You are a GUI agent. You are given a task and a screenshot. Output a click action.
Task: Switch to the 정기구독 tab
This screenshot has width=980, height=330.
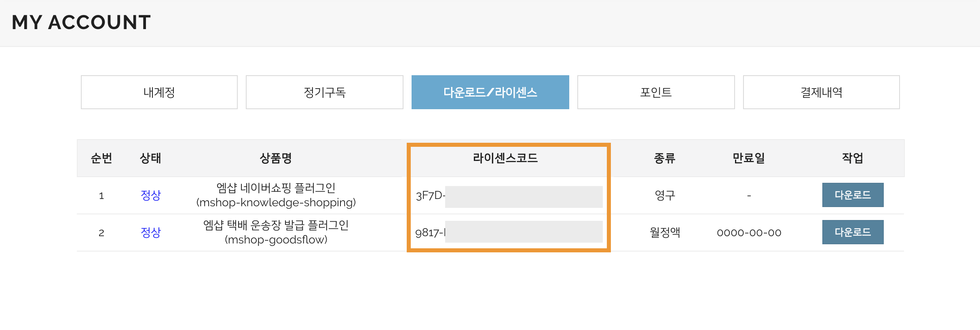click(324, 92)
